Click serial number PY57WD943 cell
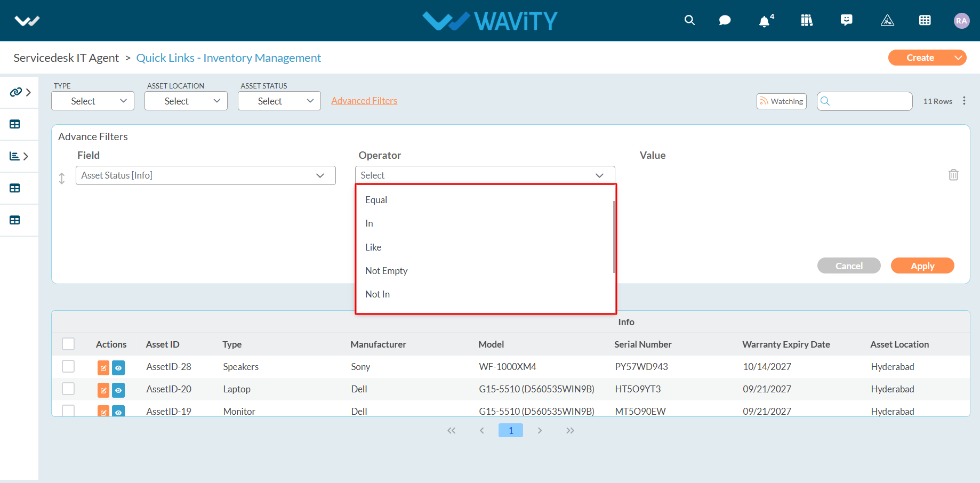The width and height of the screenshot is (980, 483). point(641,367)
